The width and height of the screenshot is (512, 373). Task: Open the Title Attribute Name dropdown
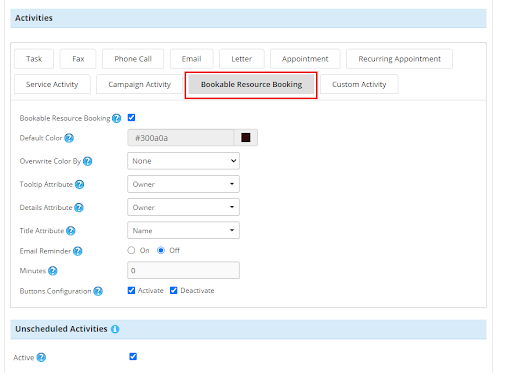(183, 230)
